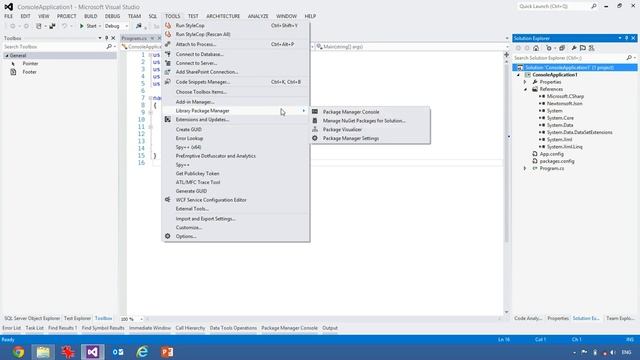Choose External Tools entry

coord(192,209)
